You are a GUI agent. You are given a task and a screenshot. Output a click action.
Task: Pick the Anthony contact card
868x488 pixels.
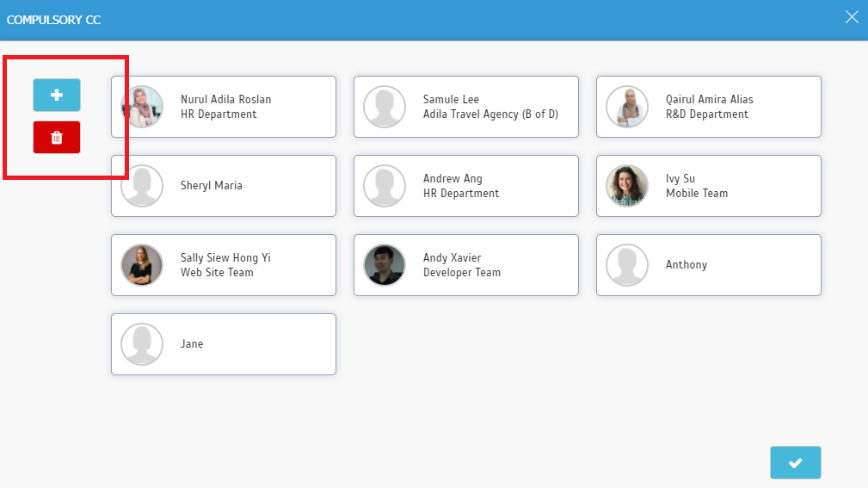pos(709,265)
